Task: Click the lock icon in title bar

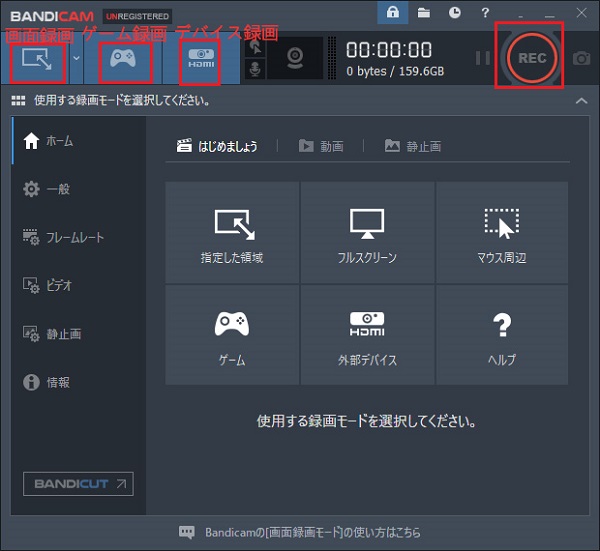Action: click(x=393, y=13)
